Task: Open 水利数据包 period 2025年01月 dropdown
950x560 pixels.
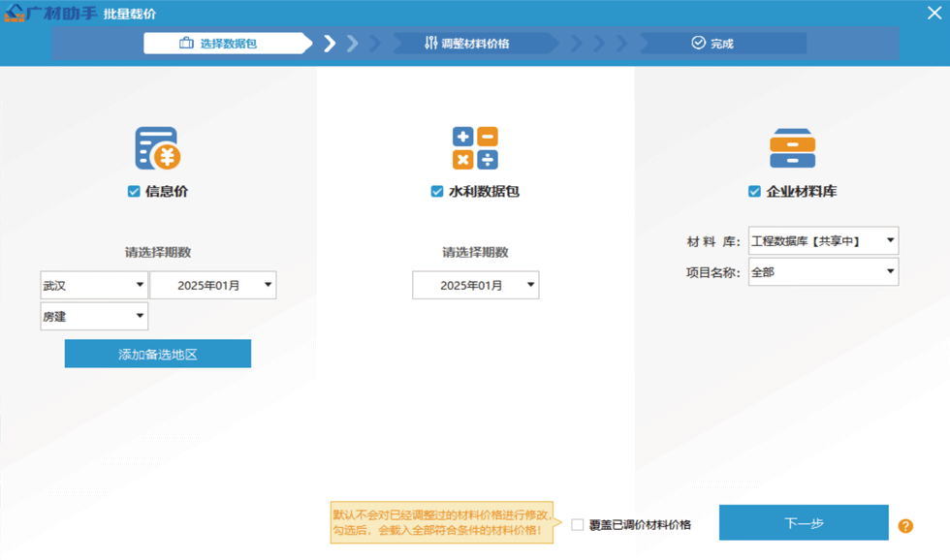Action: (475, 285)
